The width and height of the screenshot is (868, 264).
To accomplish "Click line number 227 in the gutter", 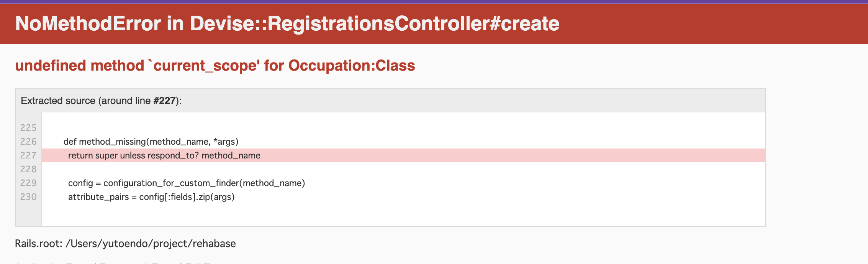I will tap(28, 155).
